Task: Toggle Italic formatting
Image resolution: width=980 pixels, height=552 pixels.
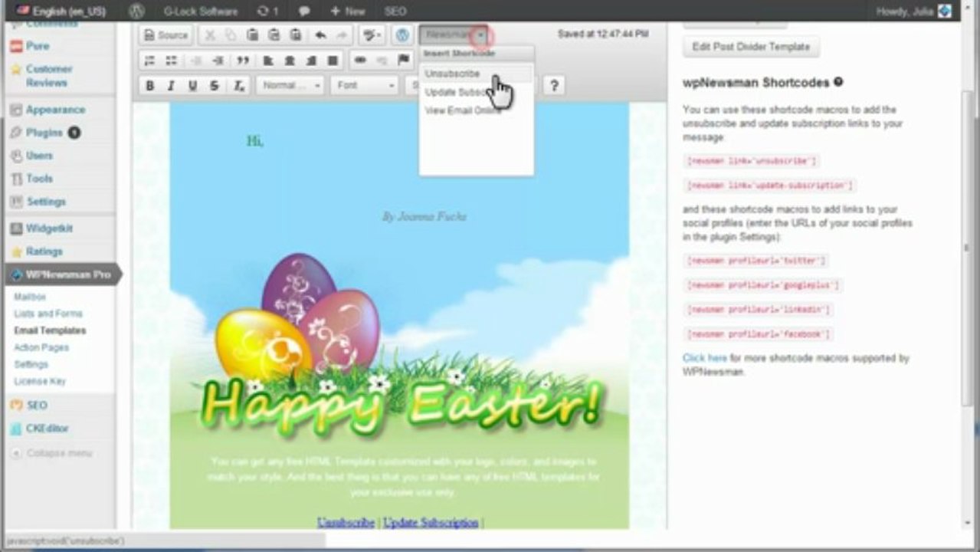Action: pyautogui.click(x=171, y=86)
